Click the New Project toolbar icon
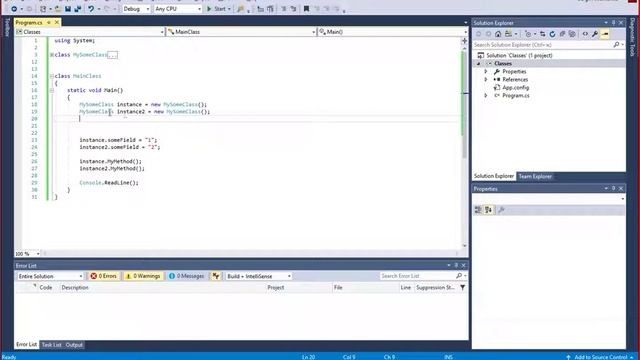The height and width of the screenshot is (360, 640). (43, 9)
